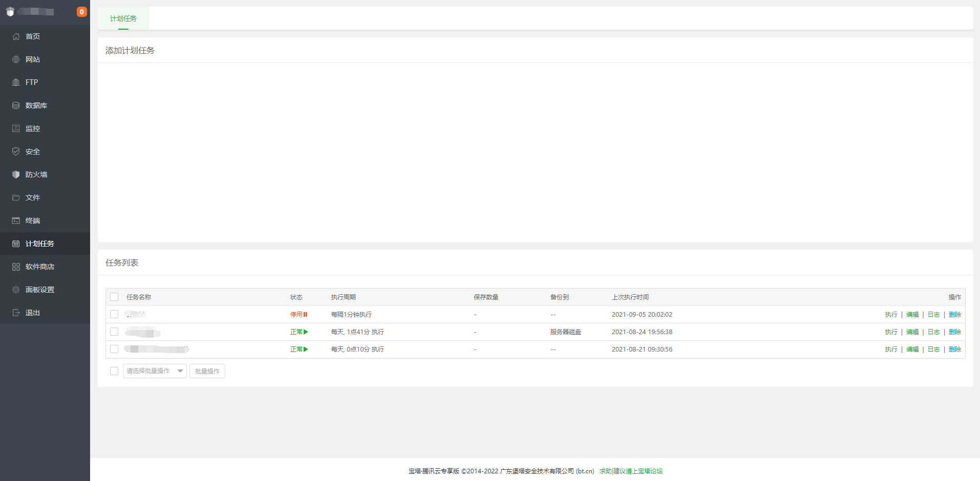
Task: Select the 计划任务 tab at top
Action: click(x=123, y=18)
